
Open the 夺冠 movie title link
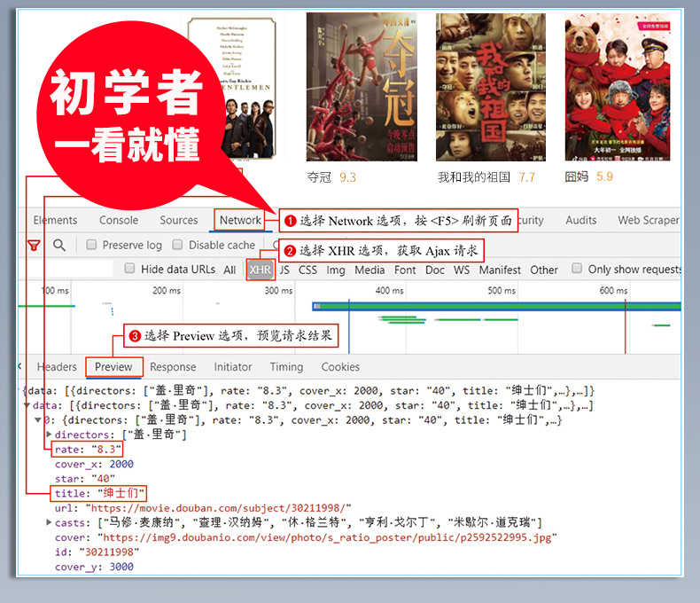[319, 177]
